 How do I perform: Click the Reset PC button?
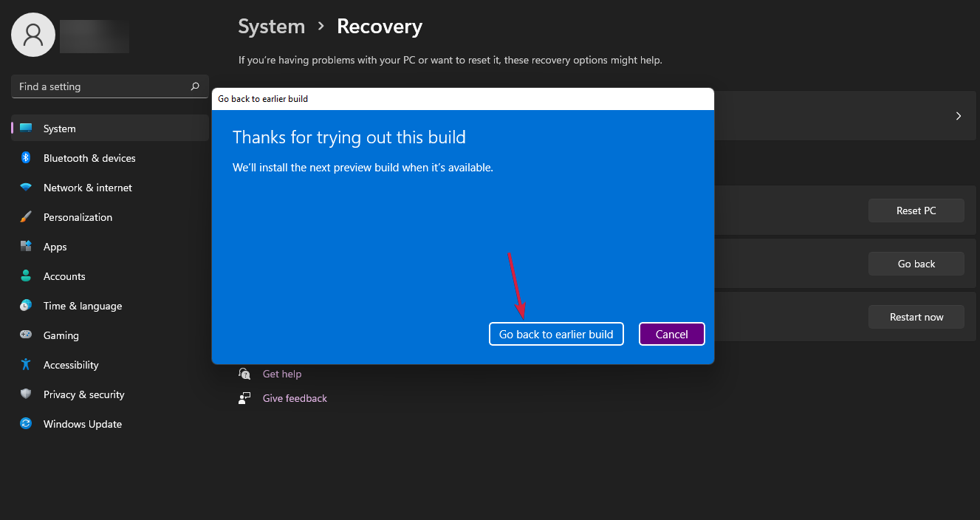pos(916,210)
